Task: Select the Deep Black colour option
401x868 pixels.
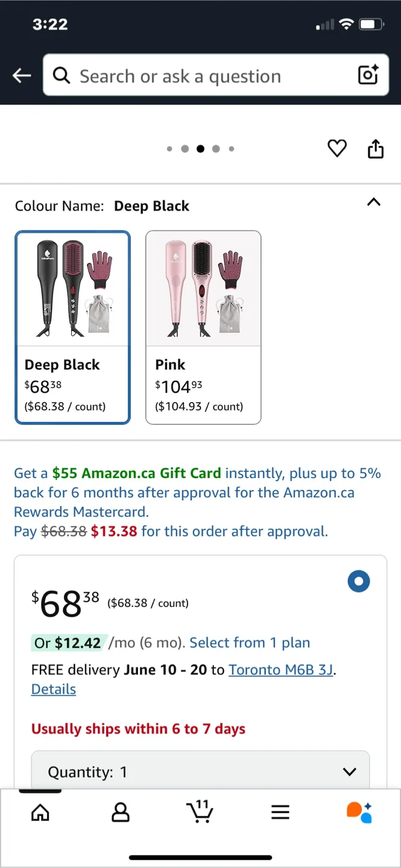Action: [x=72, y=327]
